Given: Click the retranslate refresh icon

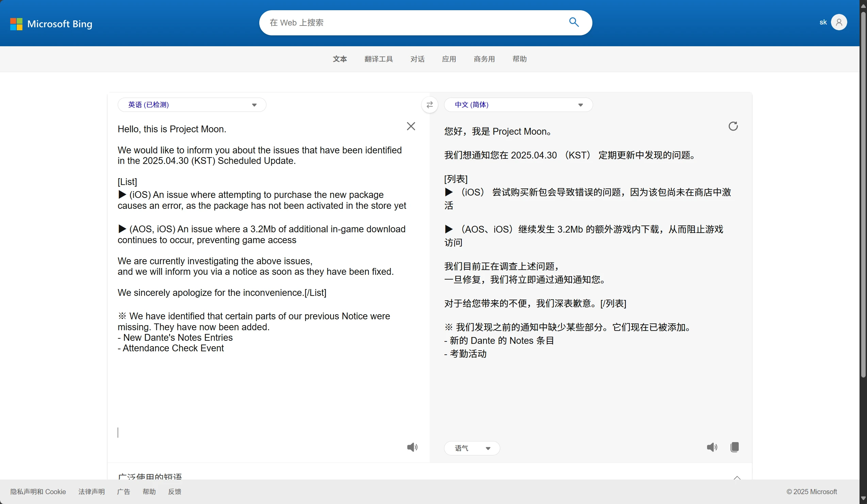Looking at the screenshot, I should coord(733,126).
